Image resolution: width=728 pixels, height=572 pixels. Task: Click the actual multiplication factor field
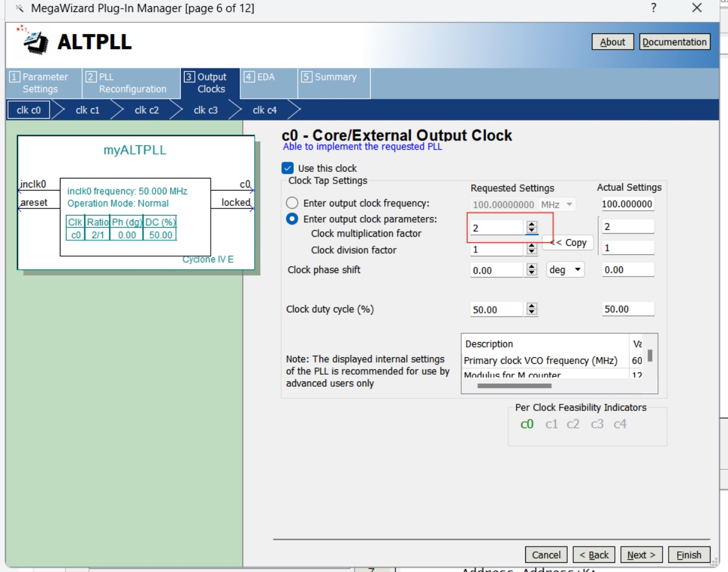[628, 228]
